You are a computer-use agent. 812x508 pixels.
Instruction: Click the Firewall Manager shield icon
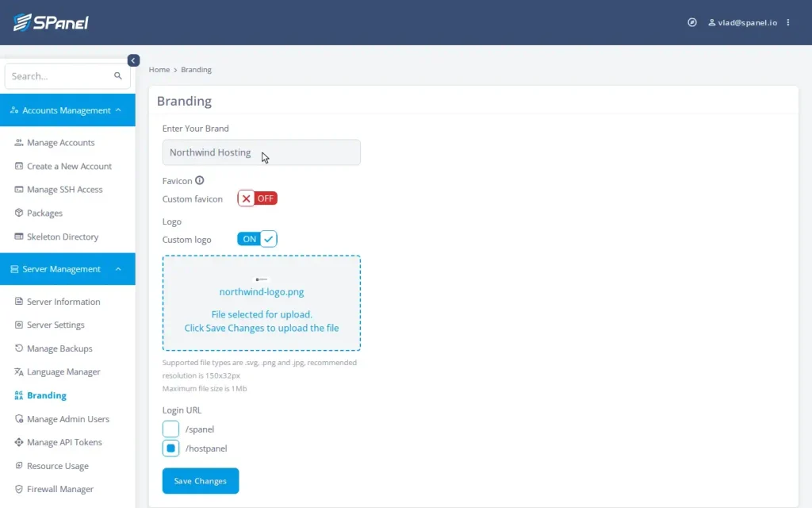pos(19,489)
